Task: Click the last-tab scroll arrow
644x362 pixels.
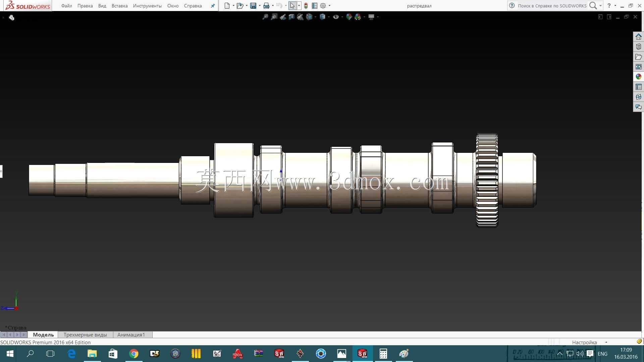Action: [x=24, y=335]
